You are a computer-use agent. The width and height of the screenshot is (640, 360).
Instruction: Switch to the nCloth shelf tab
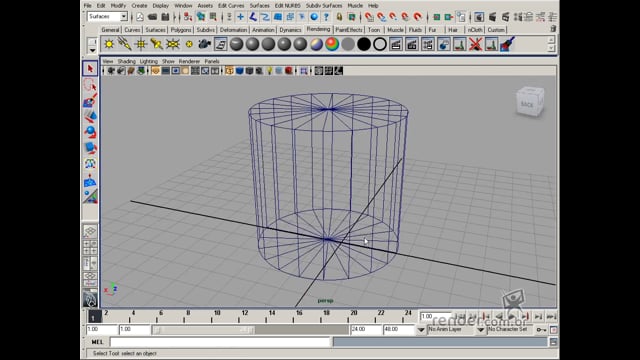(x=475, y=30)
